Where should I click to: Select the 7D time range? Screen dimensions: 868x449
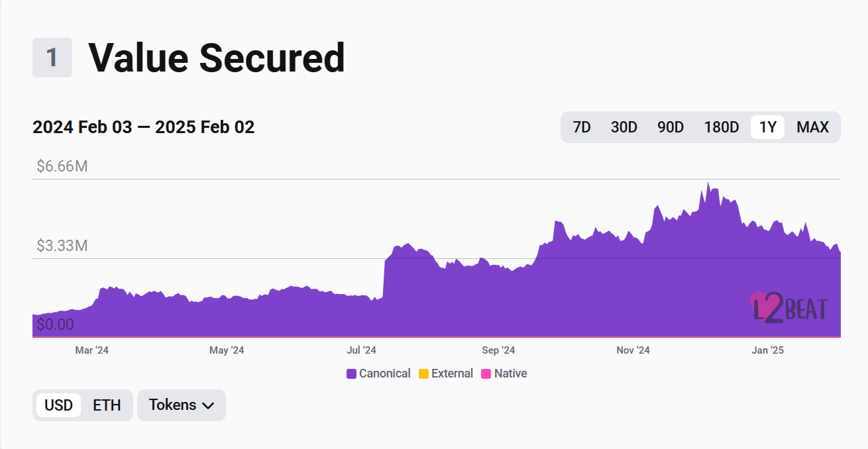click(581, 127)
